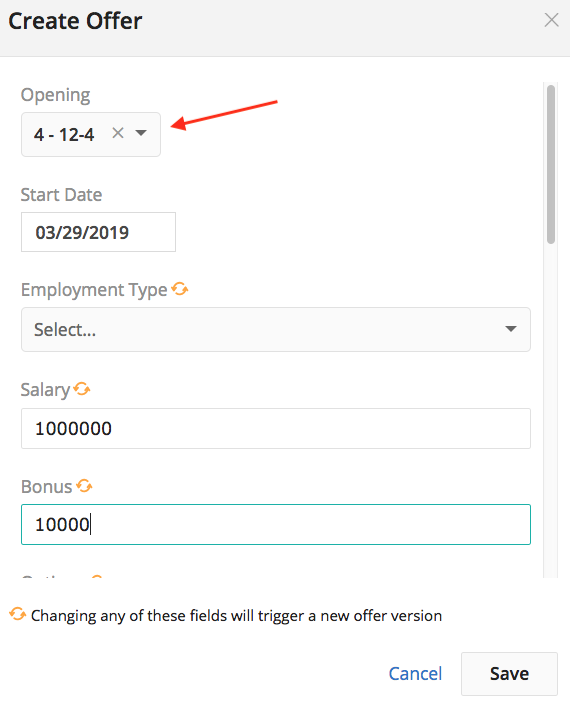Click the Employment Type dropdown caret

(510, 329)
